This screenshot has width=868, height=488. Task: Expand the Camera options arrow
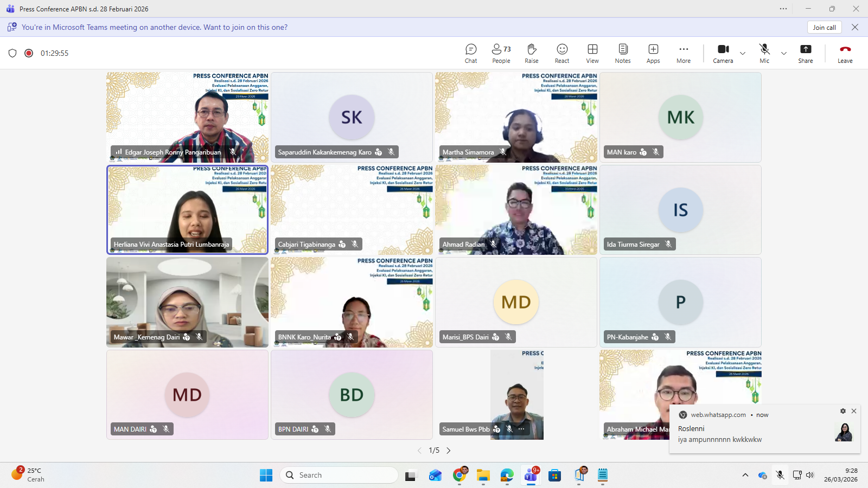click(x=743, y=53)
